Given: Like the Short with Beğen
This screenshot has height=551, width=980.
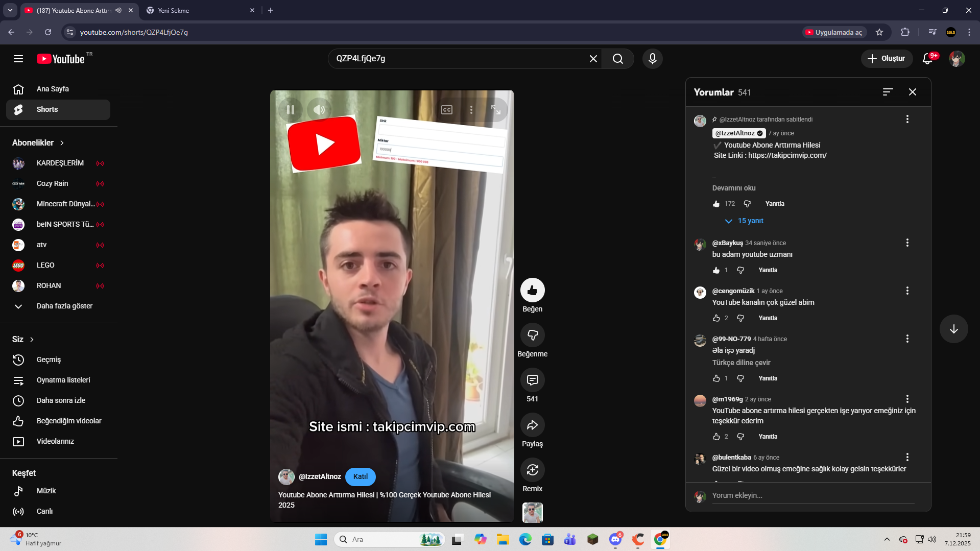Looking at the screenshot, I should [x=532, y=290].
